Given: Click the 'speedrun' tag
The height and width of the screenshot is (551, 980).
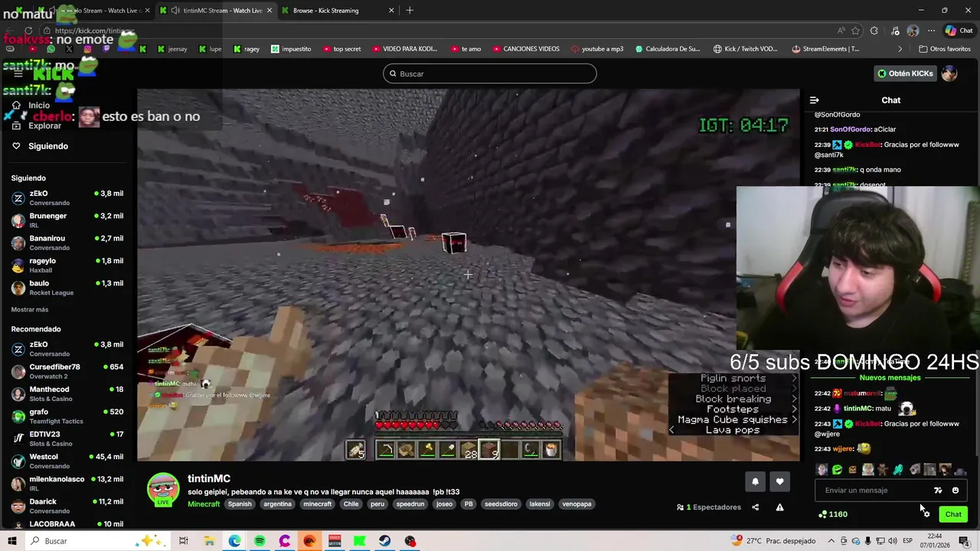Looking at the screenshot, I should point(410,504).
